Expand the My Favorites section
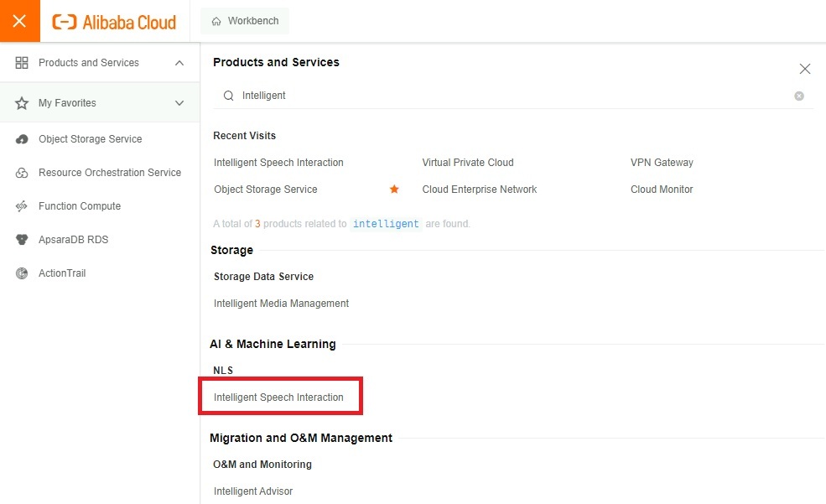Screen dimensions: 826x504 [x=178, y=102]
